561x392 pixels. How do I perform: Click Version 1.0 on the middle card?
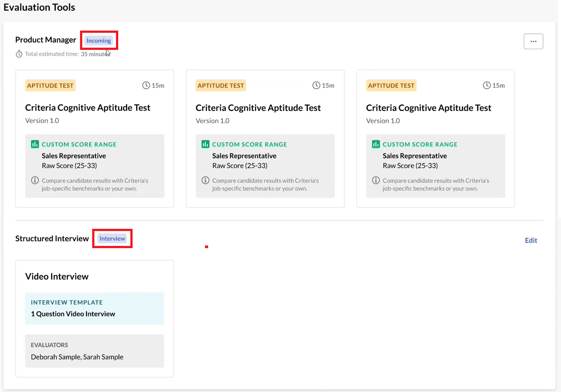[212, 120]
